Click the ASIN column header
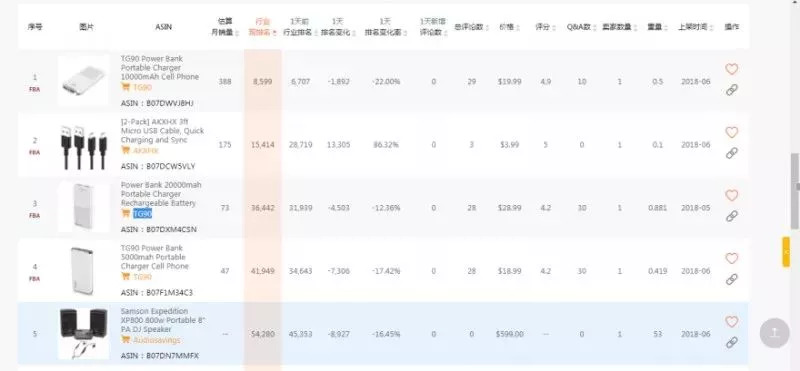The height and width of the screenshot is (371, 800). coord(163,27)
